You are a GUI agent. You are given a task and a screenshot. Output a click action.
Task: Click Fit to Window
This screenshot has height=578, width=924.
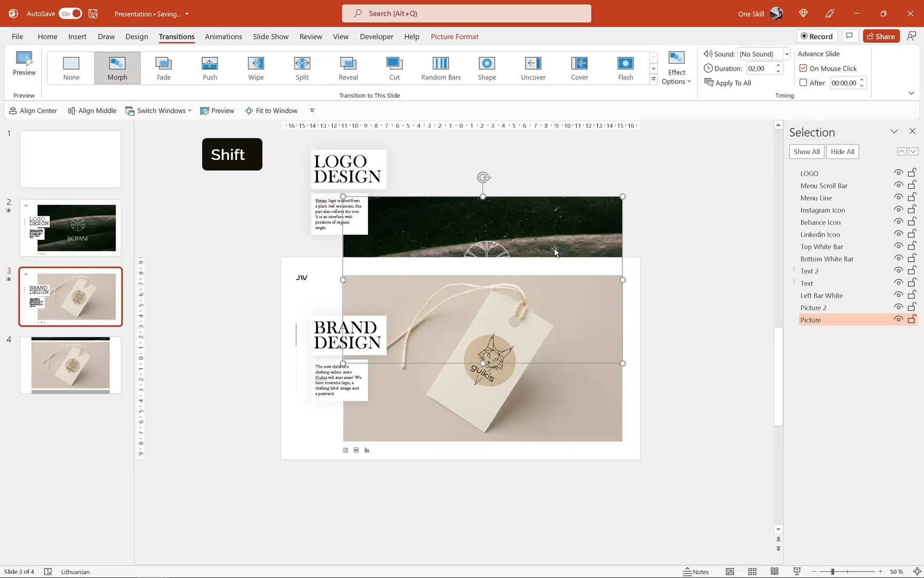click(271, 111)
